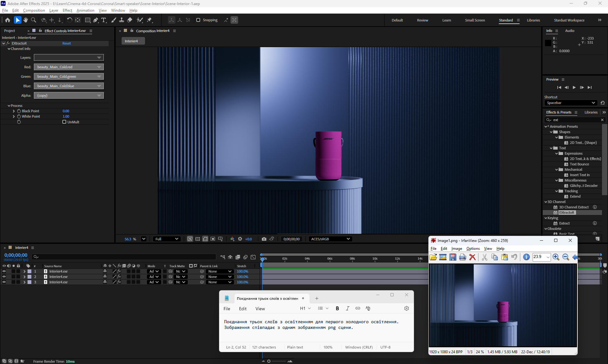Select the Hand tool in toolbar
This screenshot has height=364, width=608.
(x=25, y=20)
